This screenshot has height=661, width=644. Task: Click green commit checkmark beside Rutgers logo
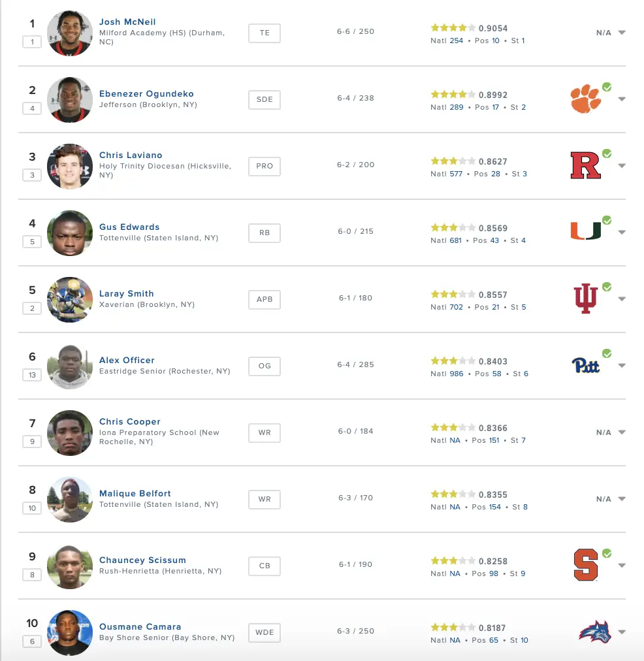607,154
